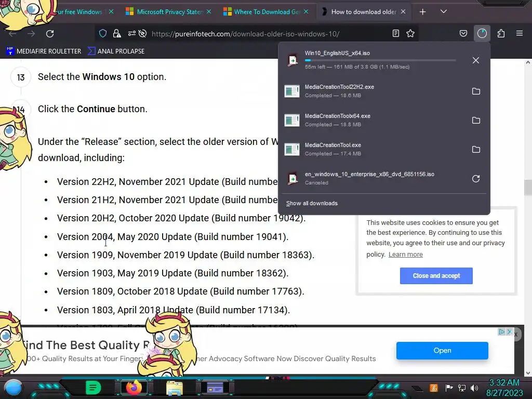Open the volume speaker tray icon

474,388
